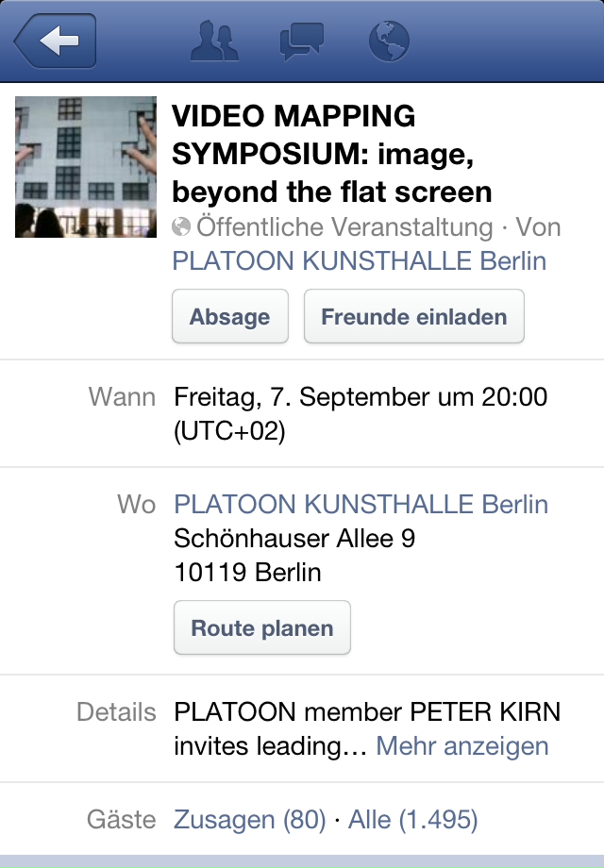Image resolution: width=604 pixels, height=868 pixels.
Task: Open notifications globe icon
Action: (389, 41)
